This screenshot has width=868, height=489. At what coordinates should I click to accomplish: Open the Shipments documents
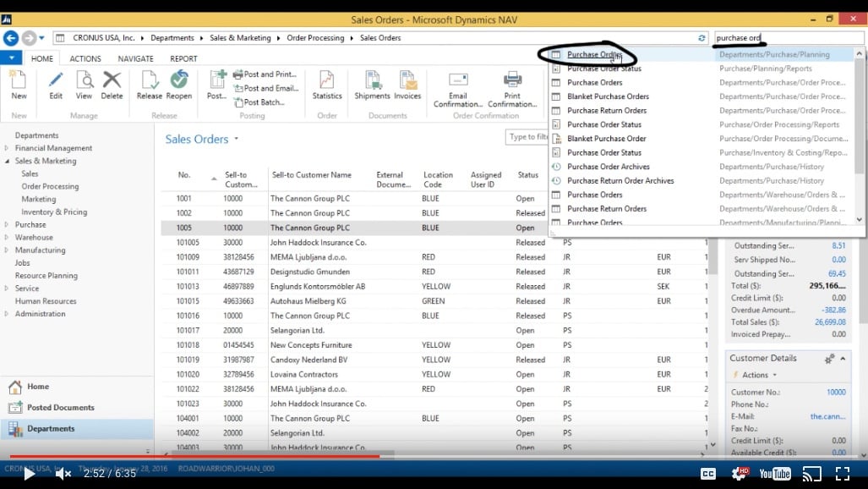click(x=372, y=85)
